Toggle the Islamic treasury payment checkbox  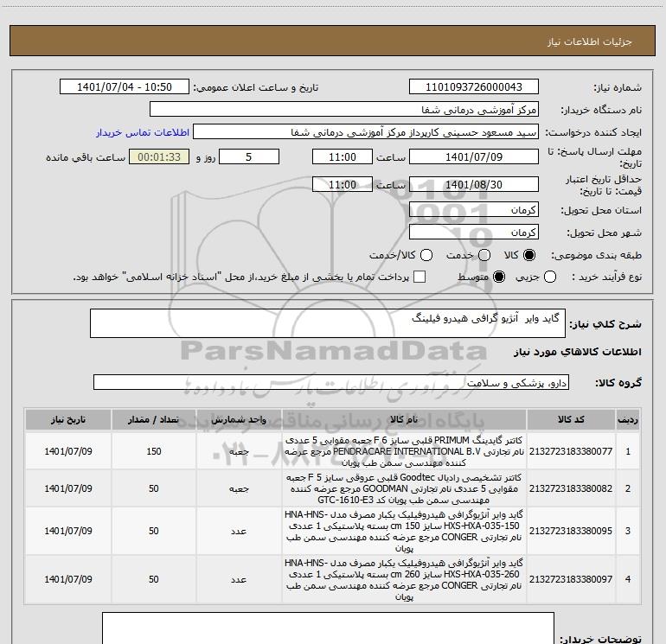(x=419, y=277)
